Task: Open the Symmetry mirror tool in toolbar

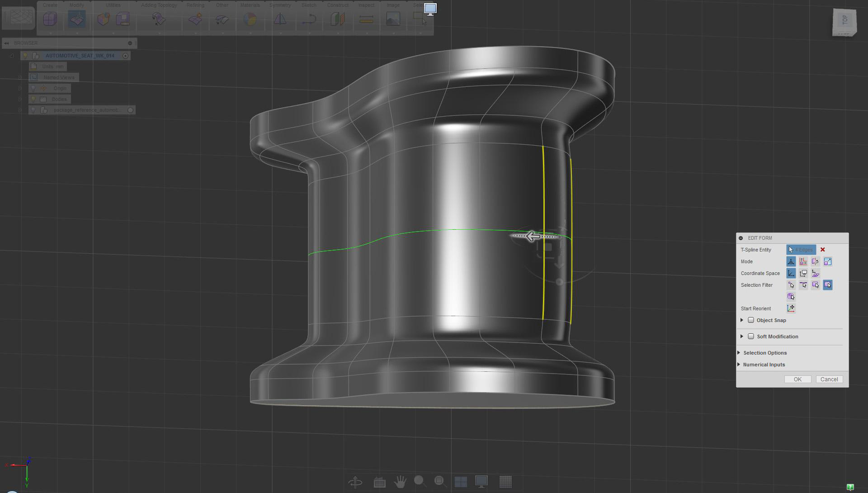Action: tap(280, 19)
